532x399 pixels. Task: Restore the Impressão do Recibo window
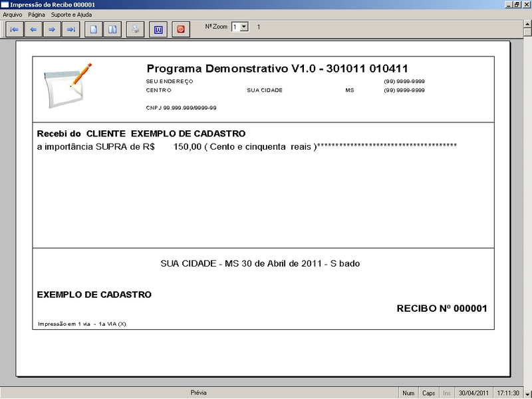[x=517, y=5]
